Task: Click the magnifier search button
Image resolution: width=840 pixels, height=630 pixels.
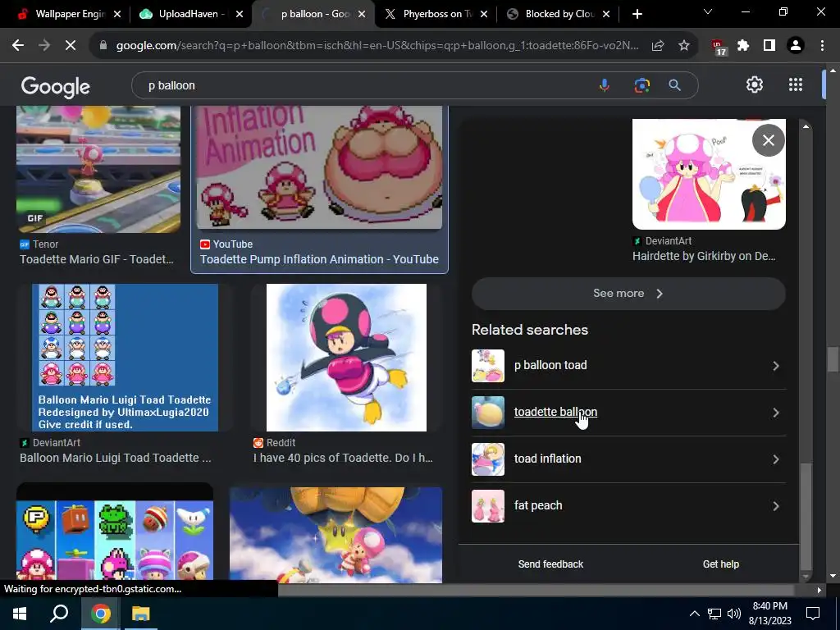Action: point(674,85)
